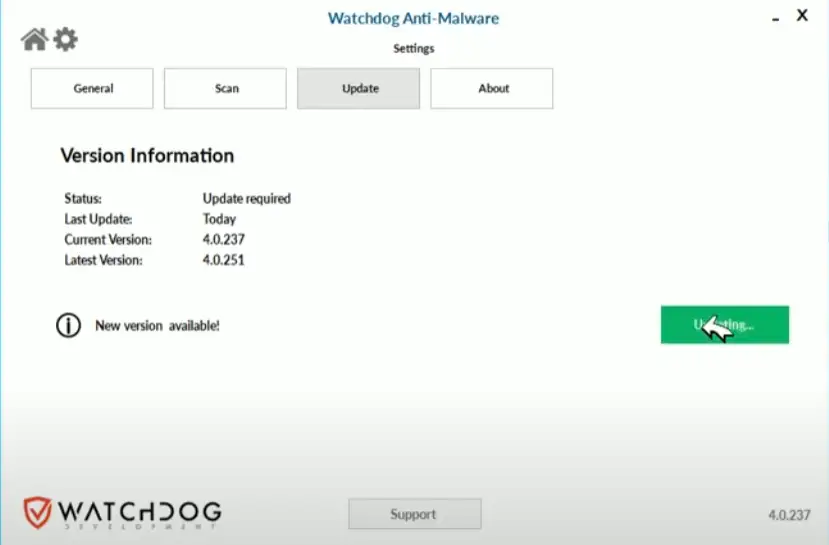Click the Version Information heading
829x545 pixels.
[147, 156]
